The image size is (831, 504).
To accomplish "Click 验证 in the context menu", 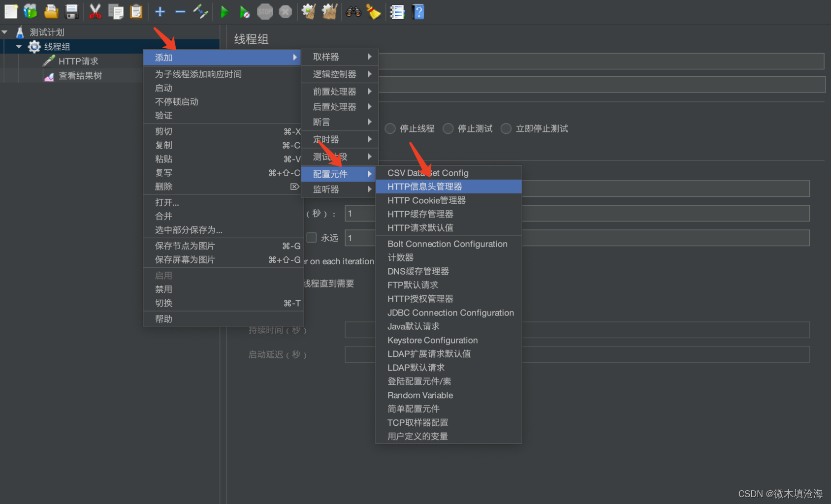I will pyautogui.click(x=223, y=116).
